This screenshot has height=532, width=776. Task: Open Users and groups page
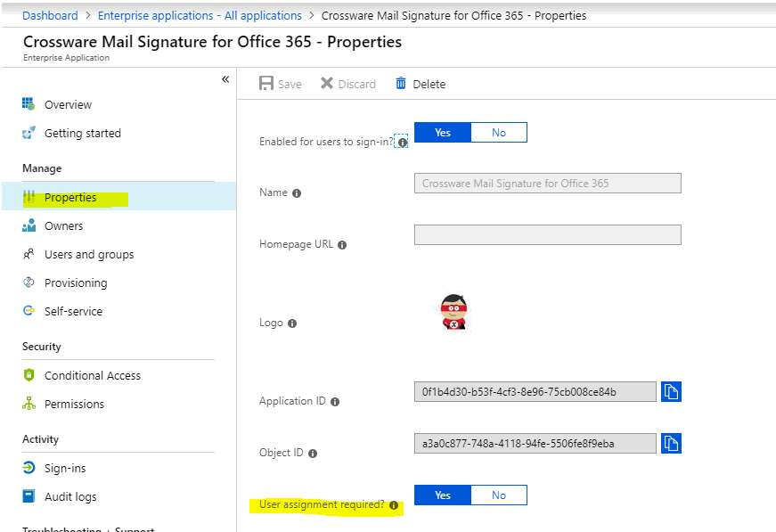coord(118,254)
